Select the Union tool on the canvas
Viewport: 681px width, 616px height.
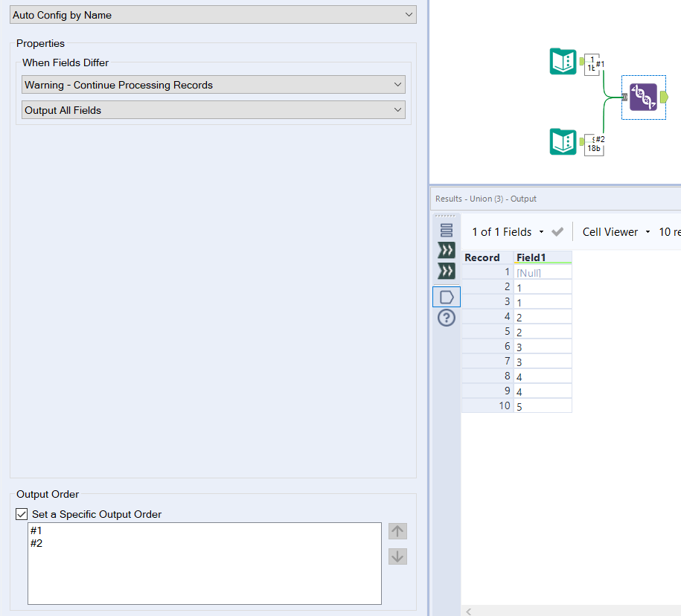click(643, 97)
